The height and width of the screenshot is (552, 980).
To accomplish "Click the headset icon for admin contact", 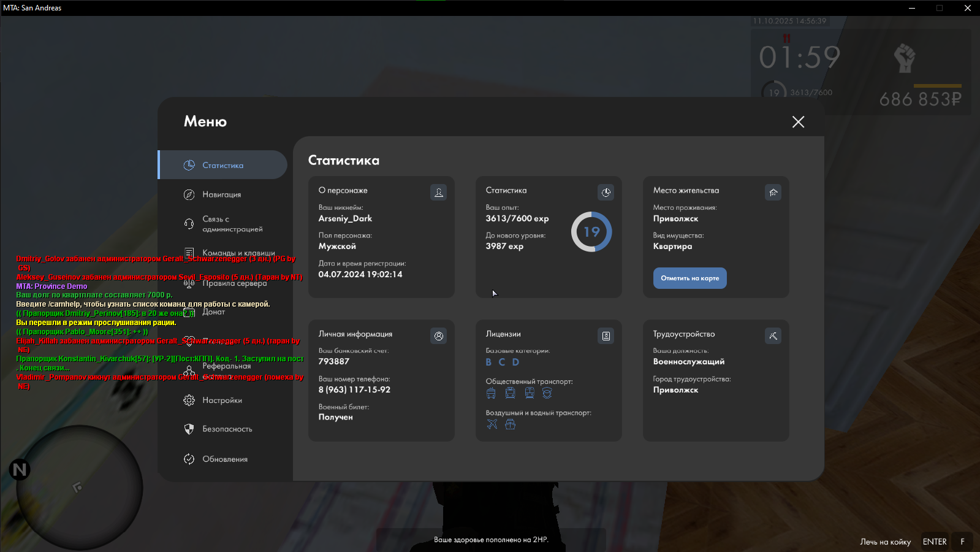I will [x=189, y=224].
